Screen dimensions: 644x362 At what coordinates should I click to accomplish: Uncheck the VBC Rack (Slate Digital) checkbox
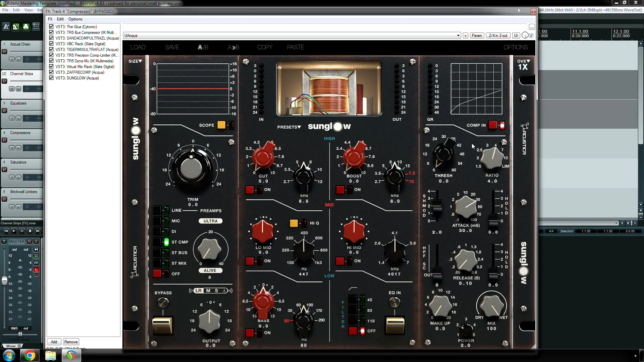point(51,44)
